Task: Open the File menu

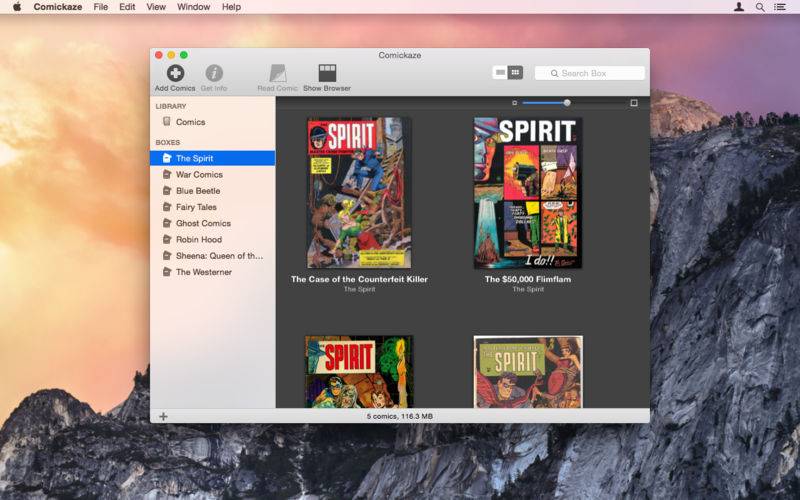Action: coord(101,7)
